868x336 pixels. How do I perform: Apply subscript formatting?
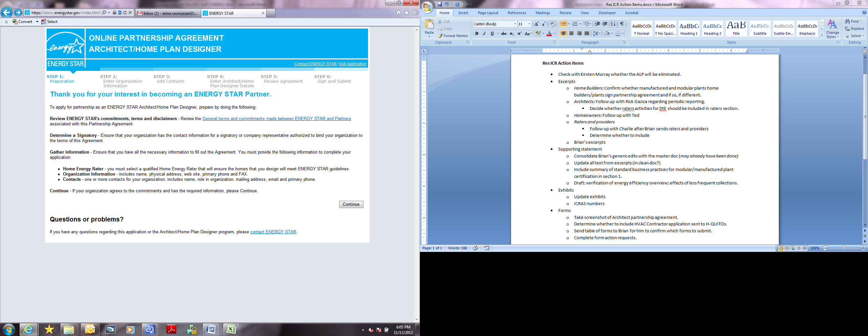[511, 34]
